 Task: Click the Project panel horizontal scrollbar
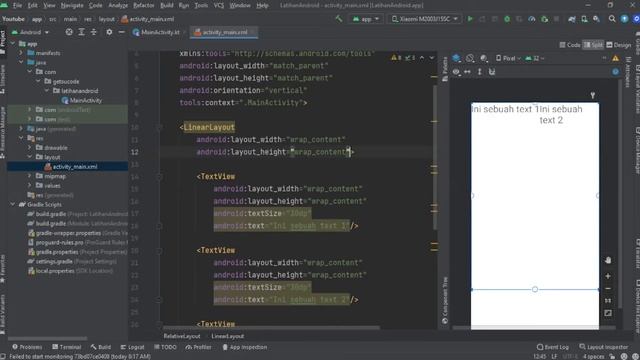click(47, 338)
